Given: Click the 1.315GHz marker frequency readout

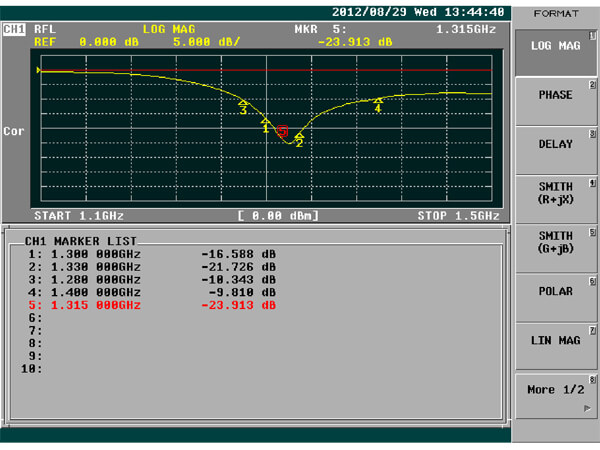Looking at the screenshot, I should point(466,29).
